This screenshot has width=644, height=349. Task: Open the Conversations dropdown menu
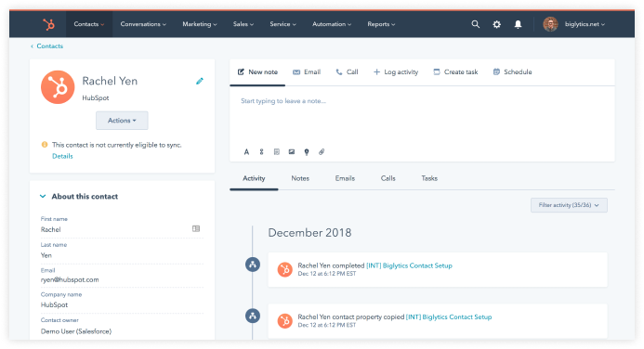click(143, 24)
